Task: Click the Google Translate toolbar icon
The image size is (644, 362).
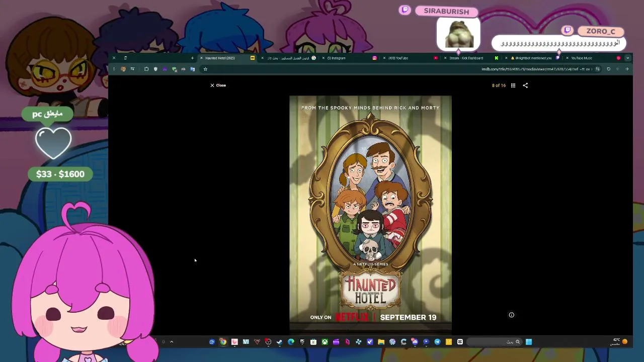Action: click(192, 69)
